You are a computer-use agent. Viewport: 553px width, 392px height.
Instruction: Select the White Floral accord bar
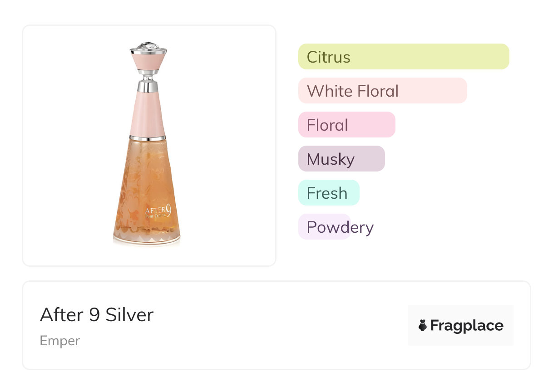point(382,91)
